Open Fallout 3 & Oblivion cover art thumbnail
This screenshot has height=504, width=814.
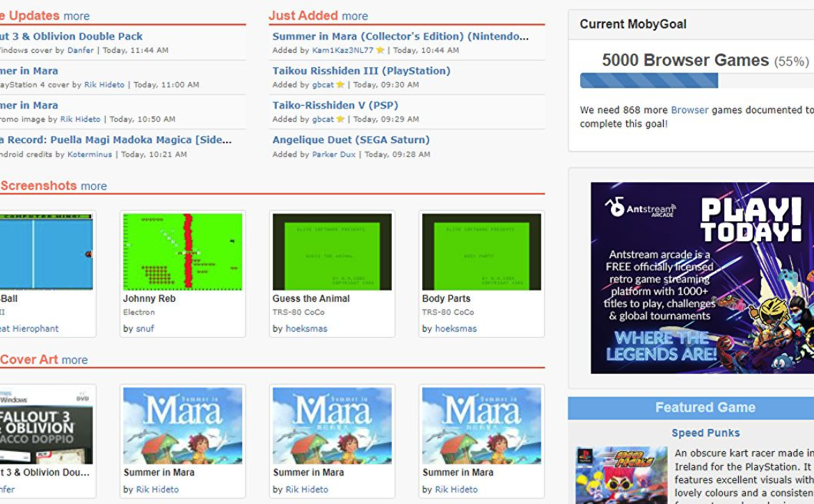point(46,425)
